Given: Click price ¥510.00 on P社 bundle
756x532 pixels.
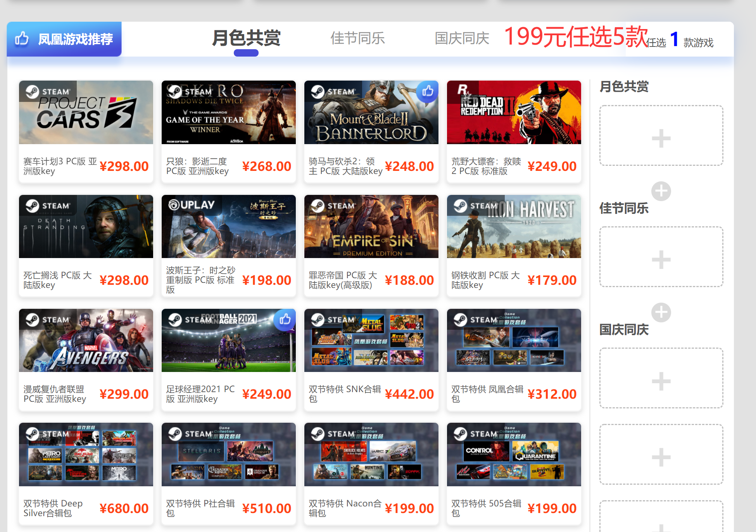Looking at the screenshot, I should click(267, 508).
